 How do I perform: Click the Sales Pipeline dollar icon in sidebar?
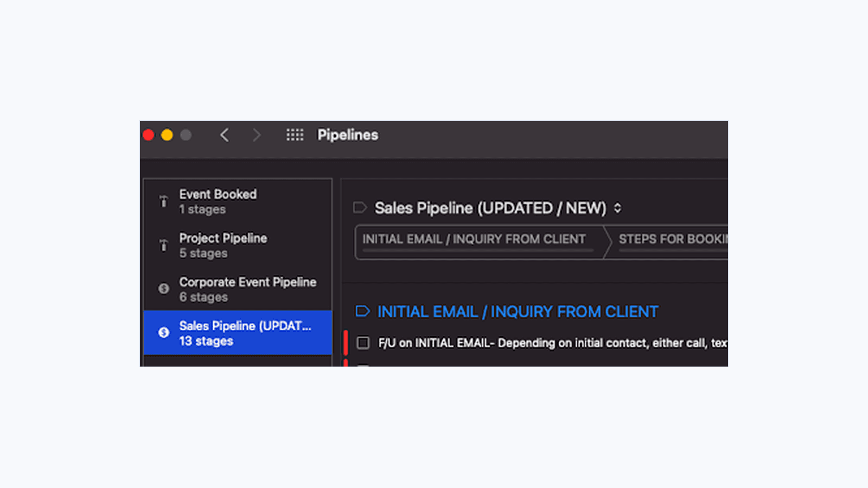tap(164, 332)
